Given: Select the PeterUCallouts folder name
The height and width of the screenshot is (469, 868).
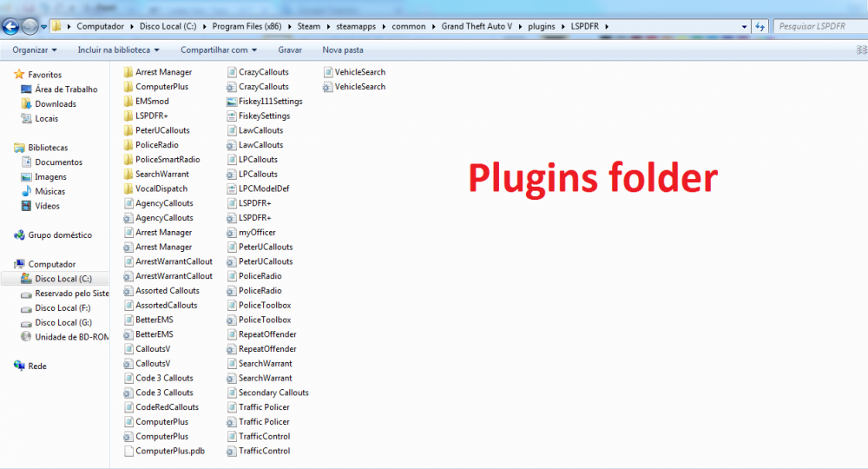Looking at the screenshot, I should click(x=163, y=130).
